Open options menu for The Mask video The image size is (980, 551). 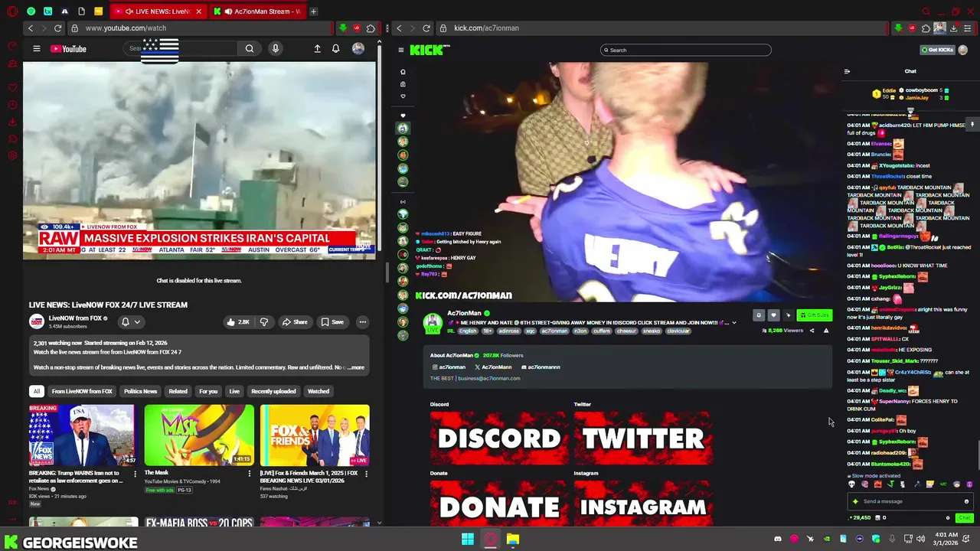click(250, 474)
